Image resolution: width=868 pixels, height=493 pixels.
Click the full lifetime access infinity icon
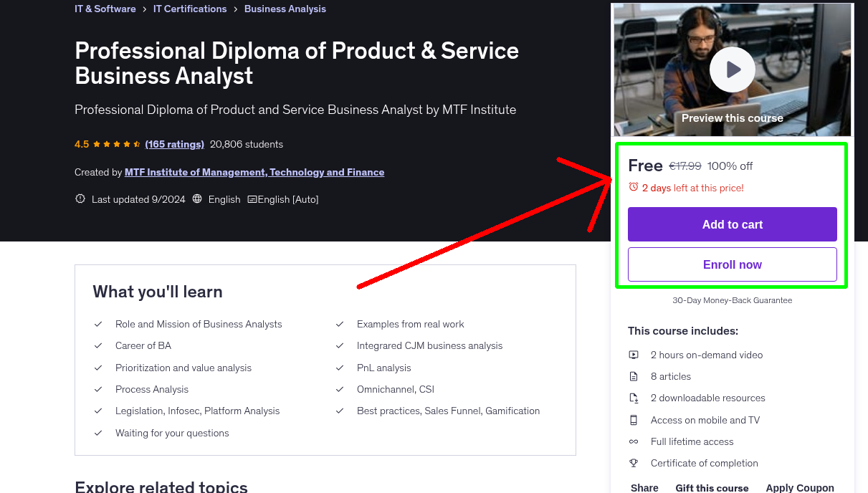point(634,441)
